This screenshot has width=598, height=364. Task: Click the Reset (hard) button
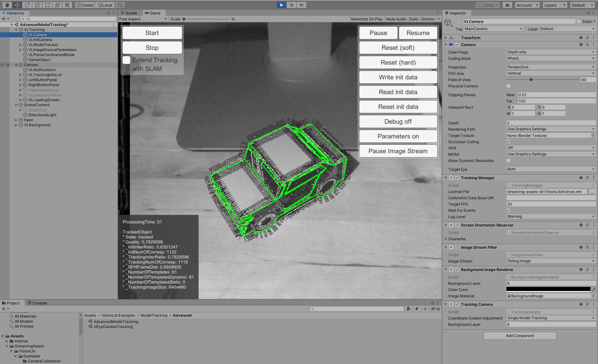398,62
